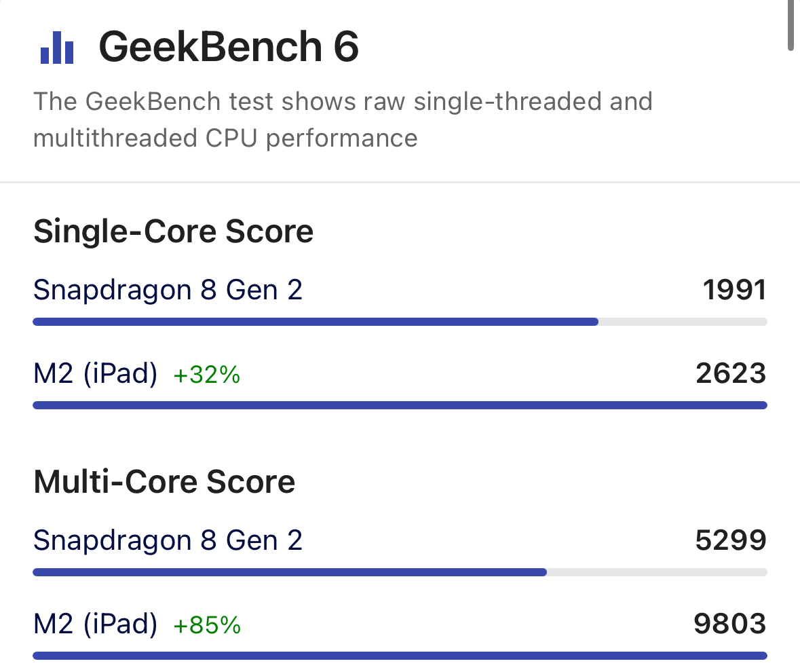
Task: Click the single-core score value 2623
Action: [x=731, y=373]
